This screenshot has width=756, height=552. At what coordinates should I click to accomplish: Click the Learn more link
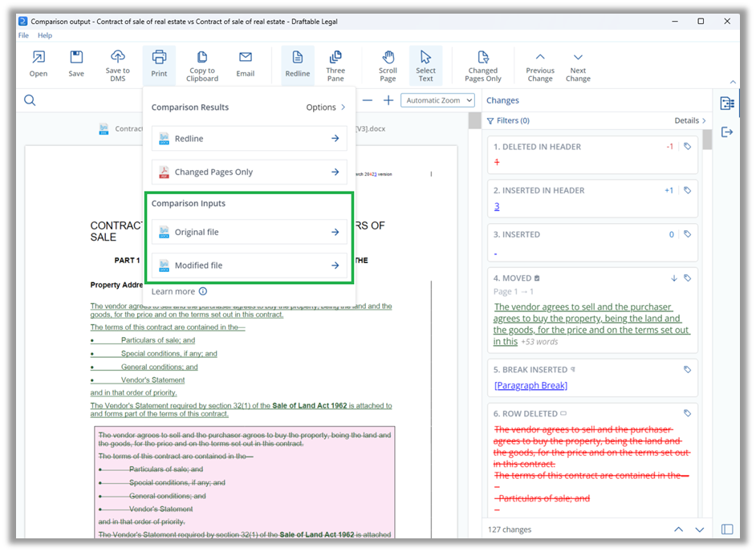pos(173,291)
